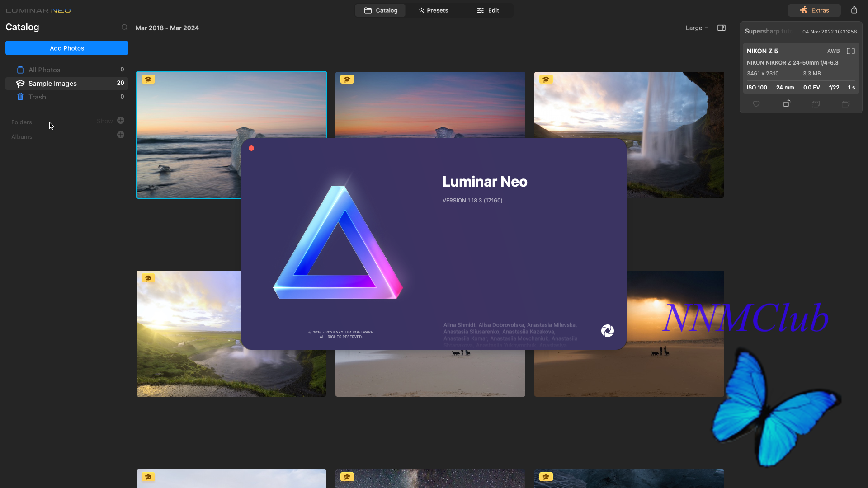Click the sample badge on second sunset thumbnail
The image size is (868, 488).
[347, 80]
